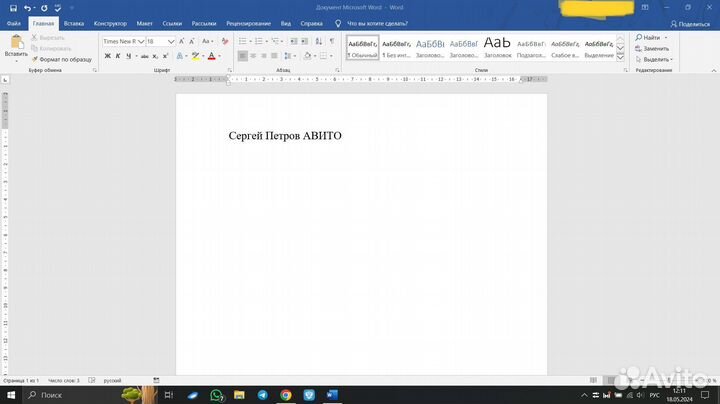The height and width of the screenshot is (404, 720).
Task: Copy selection with Копировать
Action: [x=51, y=48]
